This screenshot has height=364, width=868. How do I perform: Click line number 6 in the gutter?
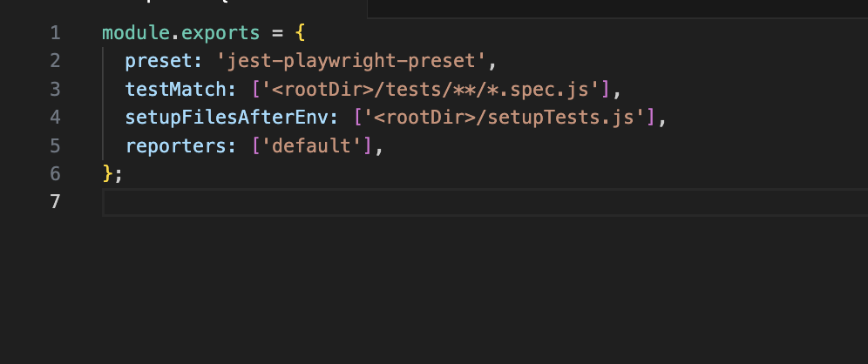tap(55, 173)
